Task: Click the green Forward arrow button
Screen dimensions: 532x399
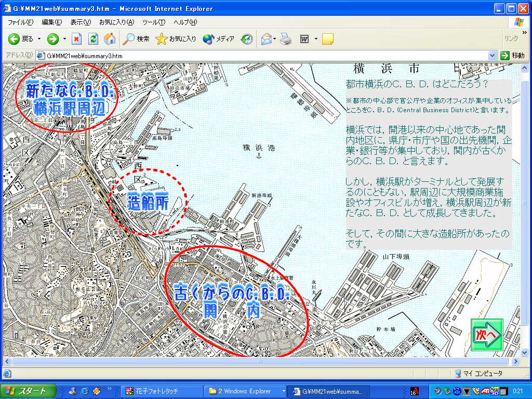Action: (52, 39)
